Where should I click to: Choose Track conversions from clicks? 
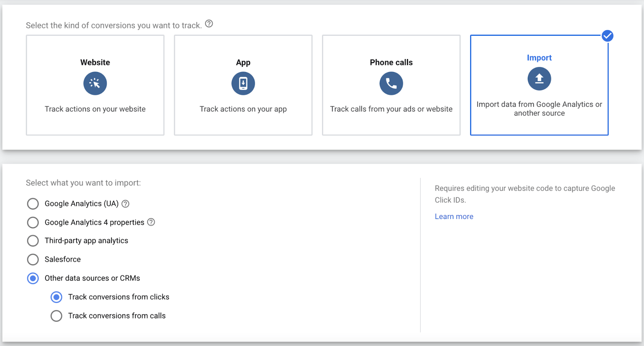pos(56,297)
